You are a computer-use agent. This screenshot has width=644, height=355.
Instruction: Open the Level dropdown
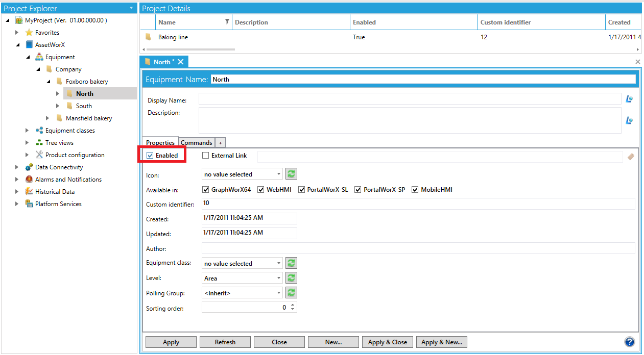[x=279, y=278]
